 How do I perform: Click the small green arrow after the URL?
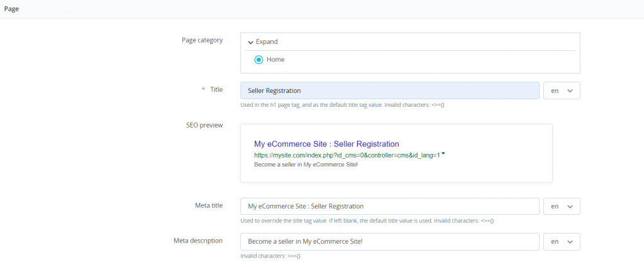pyautogui.click(x=443, y=153)
